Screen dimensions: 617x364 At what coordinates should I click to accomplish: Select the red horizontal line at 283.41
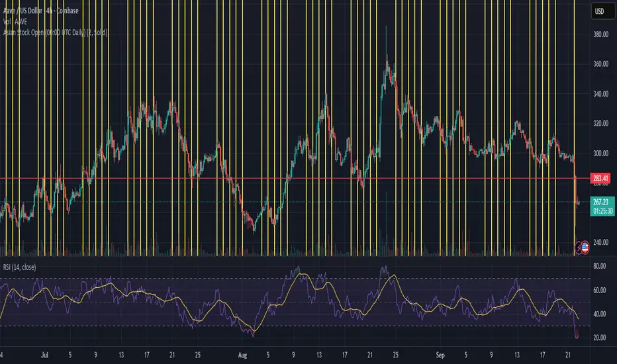pyautogui.click(x=295, y=178)
